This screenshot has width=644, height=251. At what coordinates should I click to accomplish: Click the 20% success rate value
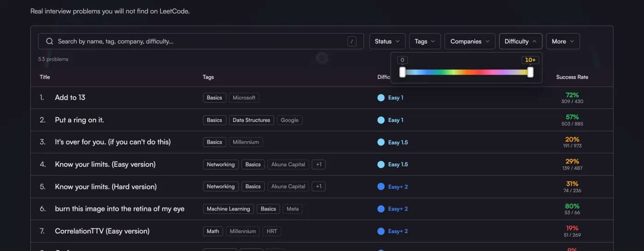point(572,139)
